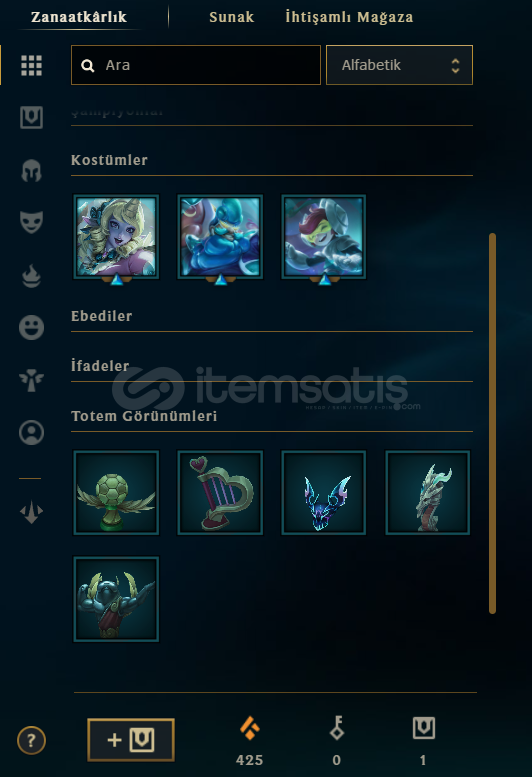Filter loot by champions helmet icon
This screenshot has height=777, width=532.
(31, 170)
